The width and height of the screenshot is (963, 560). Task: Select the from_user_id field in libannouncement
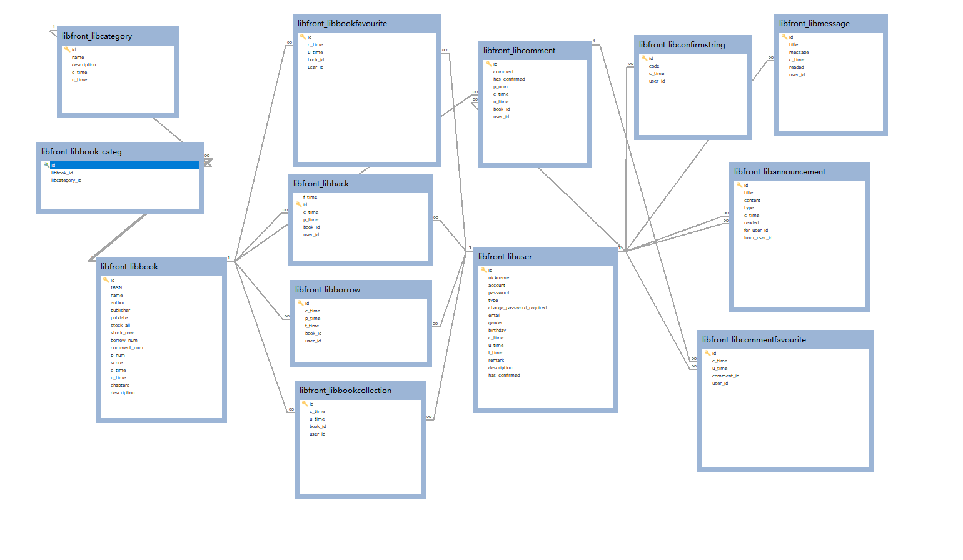758,238
